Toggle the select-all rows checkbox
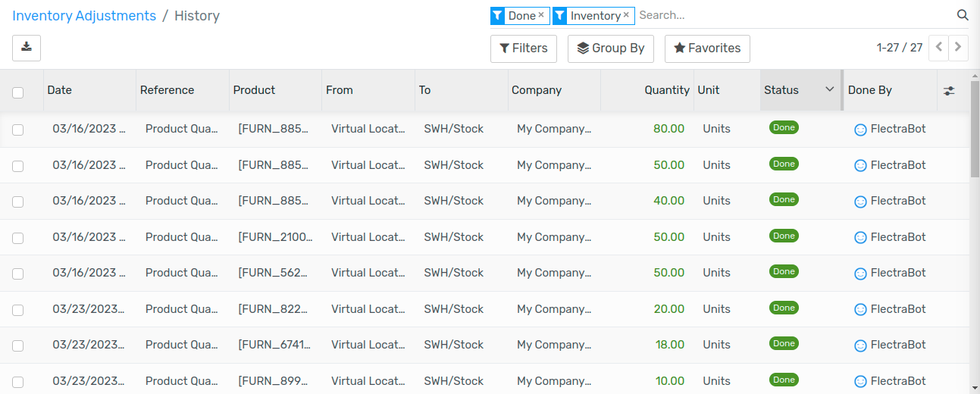 coord(18,92)
